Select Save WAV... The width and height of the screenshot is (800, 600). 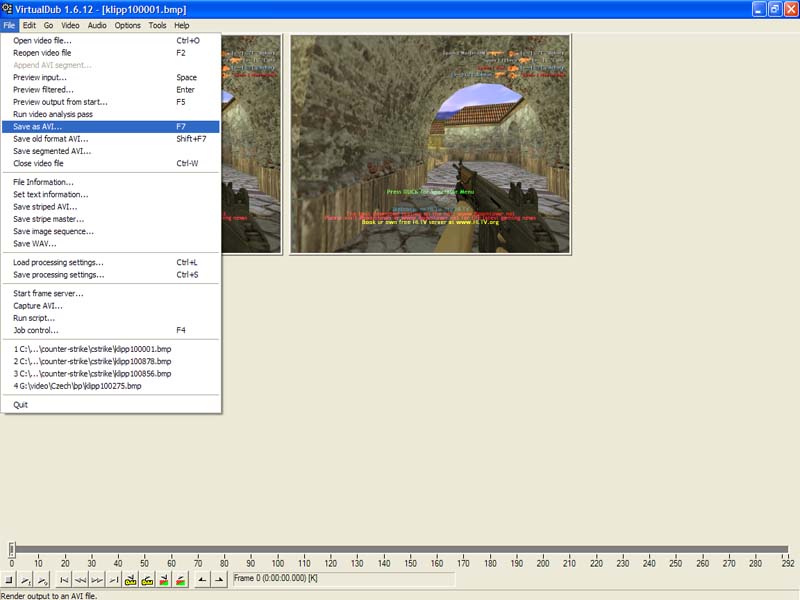click(111, 243)
